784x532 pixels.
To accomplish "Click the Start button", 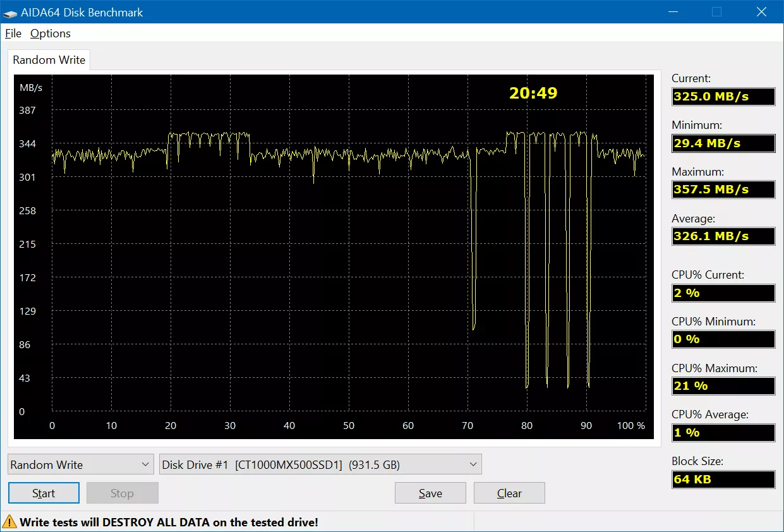I will (44, 493).
